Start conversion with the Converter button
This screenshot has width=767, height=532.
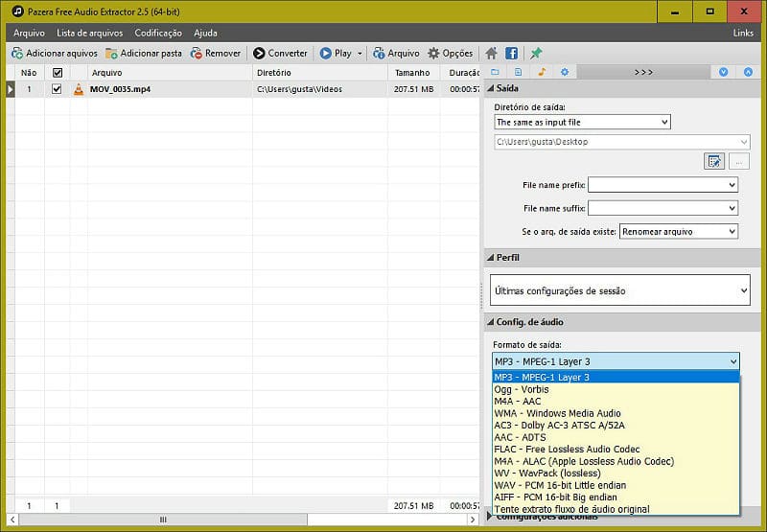coord(280,54)
